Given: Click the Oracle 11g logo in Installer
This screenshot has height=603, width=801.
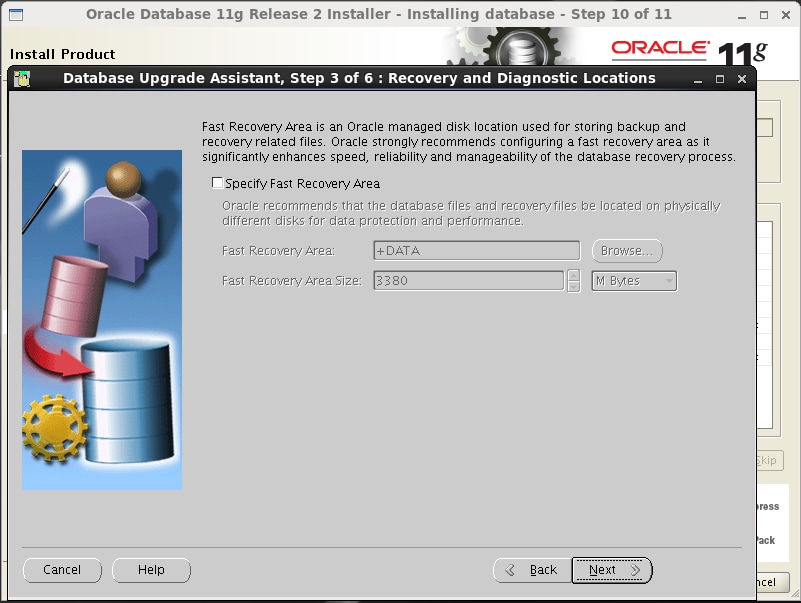Looking at the screenshot, I should click(689, 51).
